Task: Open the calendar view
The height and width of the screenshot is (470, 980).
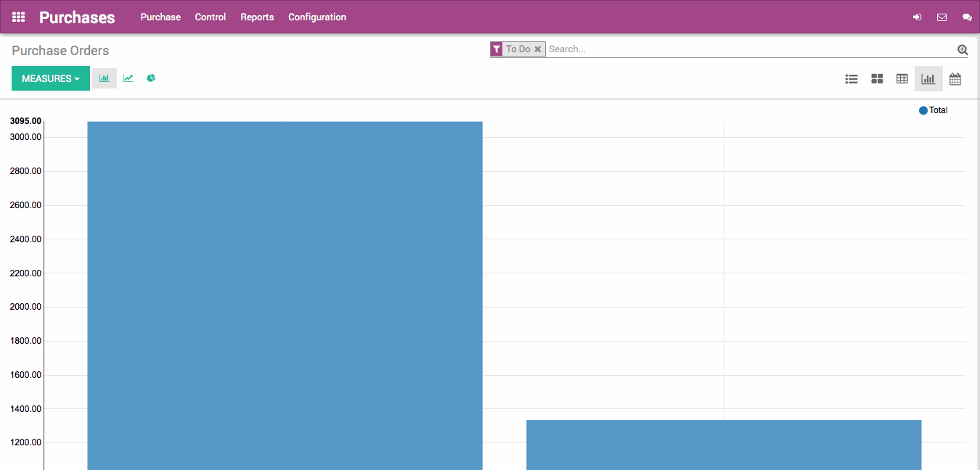Action: pyautogui.click(x=955, y=78)
